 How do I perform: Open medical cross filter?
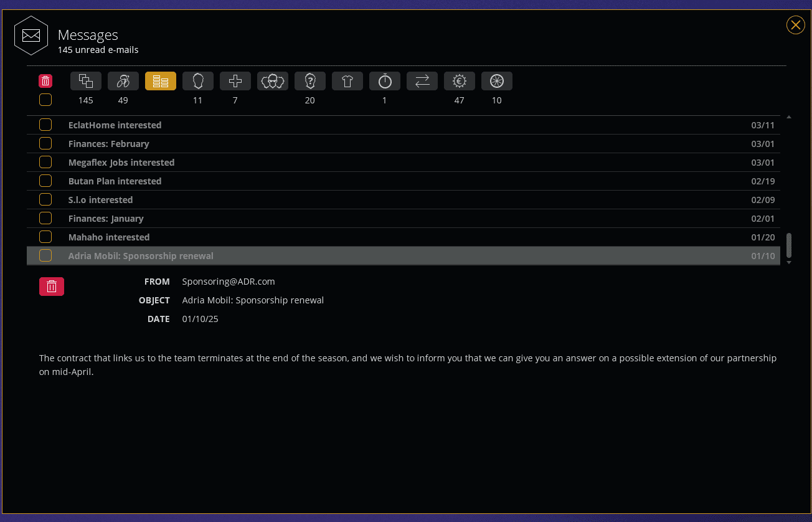point(235,81)
